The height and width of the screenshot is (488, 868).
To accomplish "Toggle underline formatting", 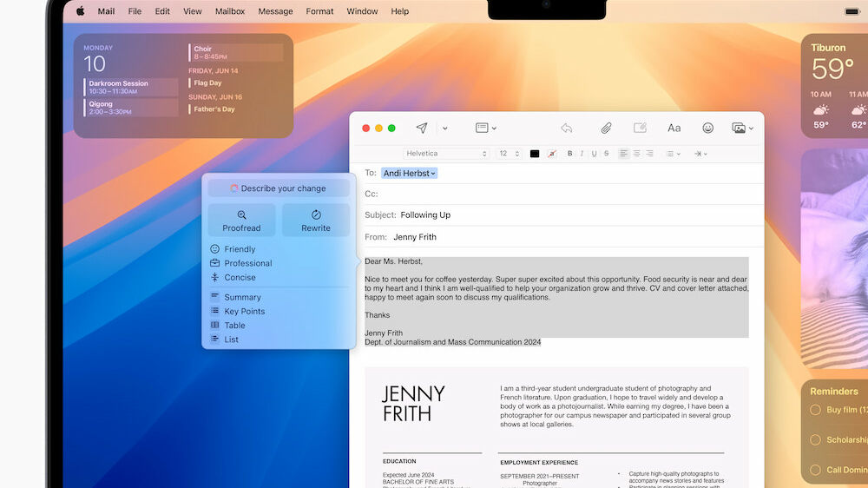I will pyautogui.click(x=594, y=154).
